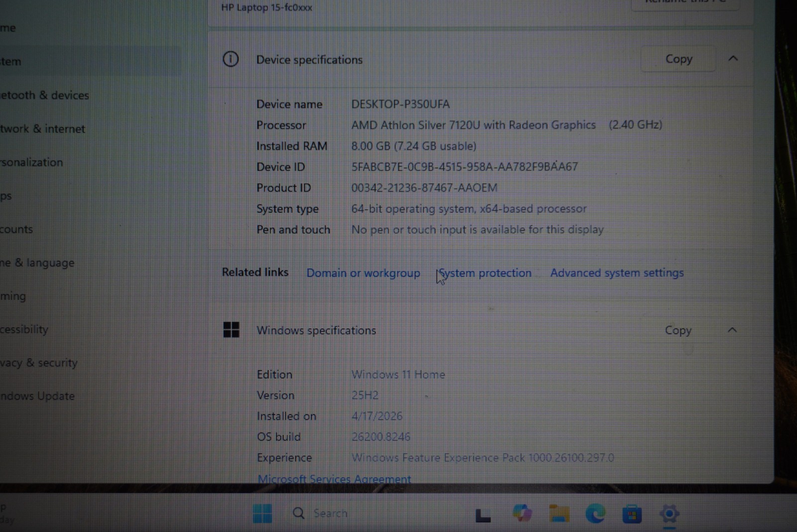This screenshot has width=797, height=532.
Task: Click the 8.00 GB installed RAM value
Action: pos(413,146)
